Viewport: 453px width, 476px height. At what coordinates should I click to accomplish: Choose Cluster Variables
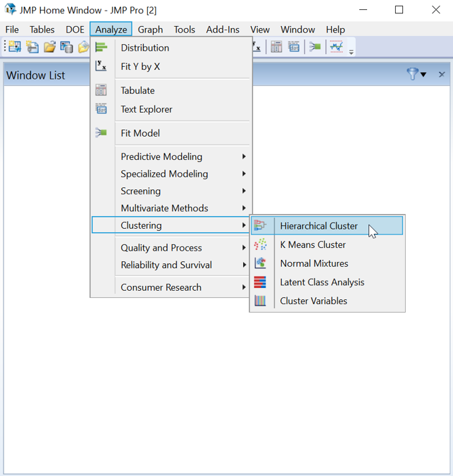[327, 301]
